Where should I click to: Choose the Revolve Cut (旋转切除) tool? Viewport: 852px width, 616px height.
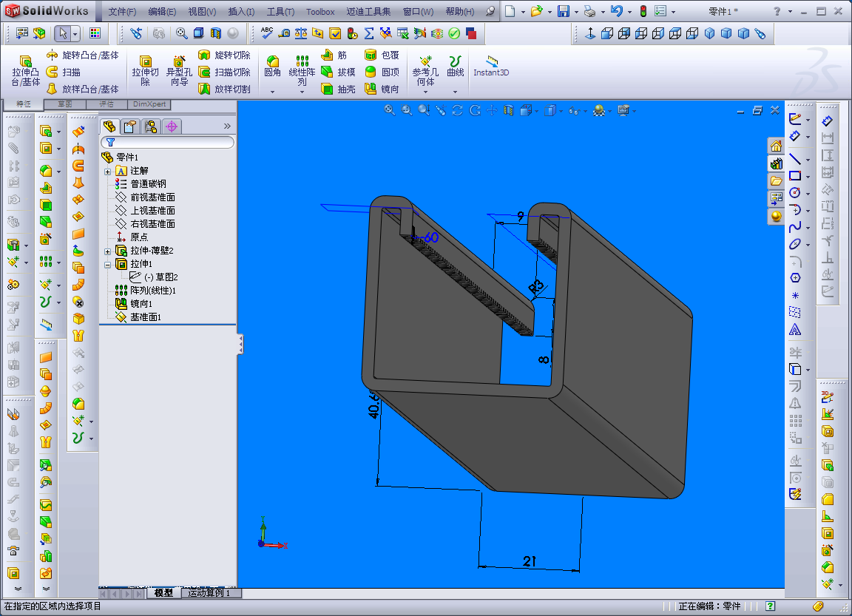tap(224, 55)
